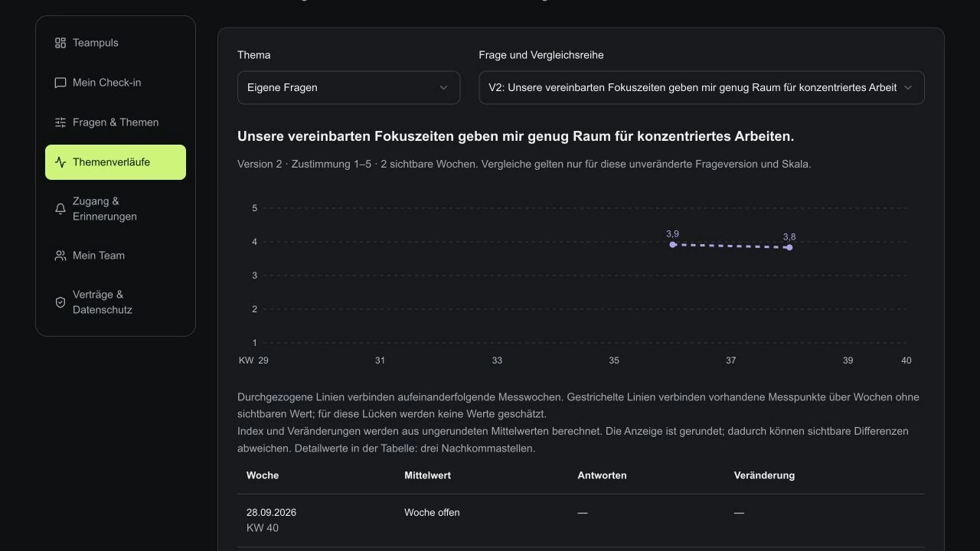Open Verträge & Datenschutz page
This screenshot has height=551, width=980.
[116, 302]
